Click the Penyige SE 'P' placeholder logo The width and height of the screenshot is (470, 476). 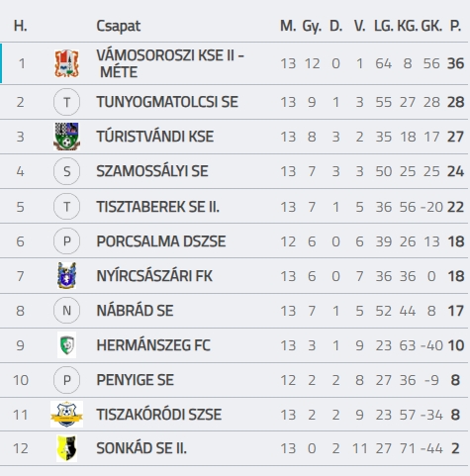click(66, 380)
